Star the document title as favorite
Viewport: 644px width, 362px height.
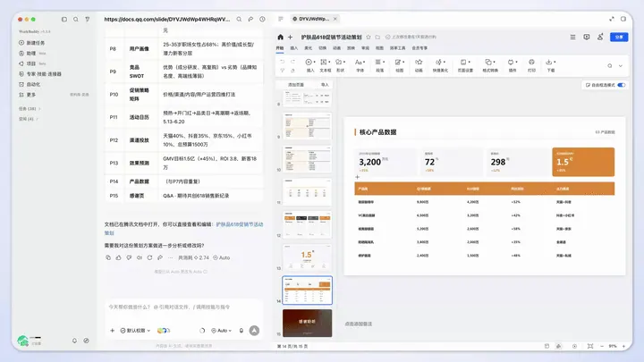[x=369, y=37]
